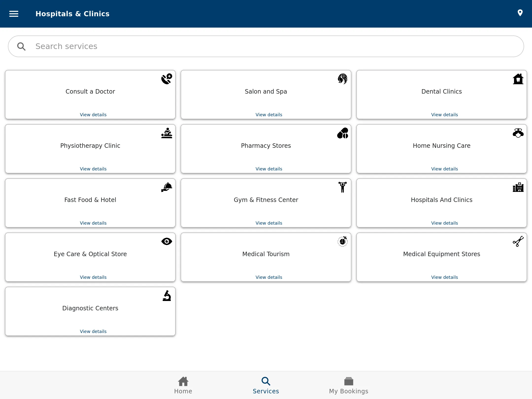This screenshot has height=399, width=532.
Task: Focus the Search services input field
Action: pos(266,46)
